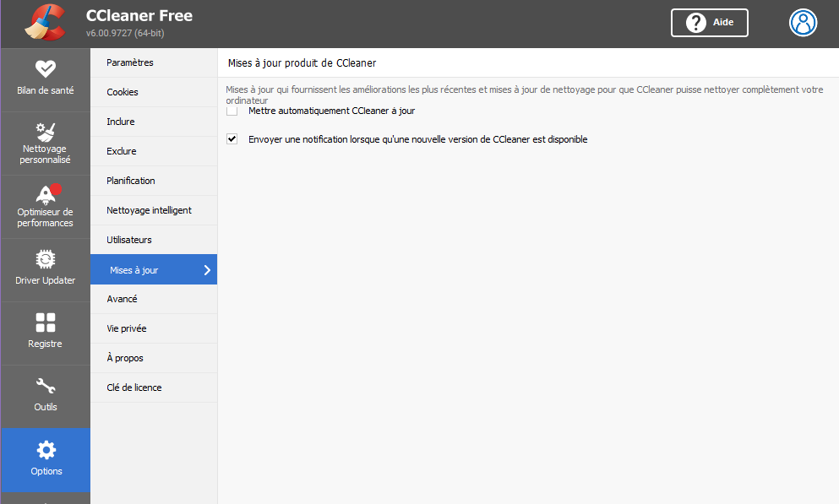Click the Aide help button
Image resolution: width=839 pixels, height=504 pixels.
click(710, 23)
